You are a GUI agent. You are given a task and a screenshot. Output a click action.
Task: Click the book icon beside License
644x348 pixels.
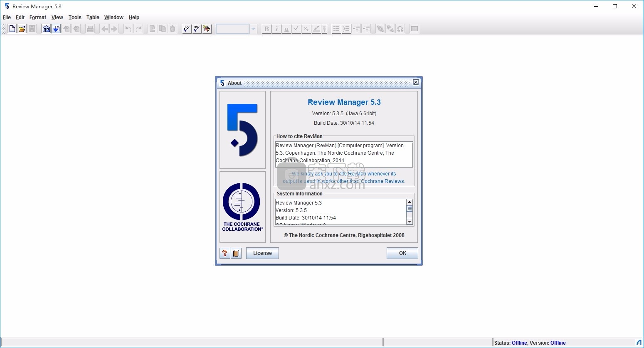tap(236, 253)
